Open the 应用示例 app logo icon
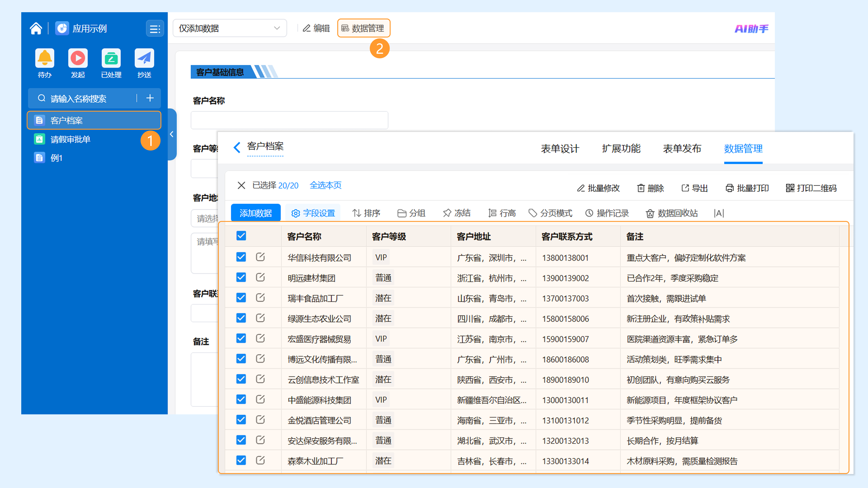 [x=62, y=28]
